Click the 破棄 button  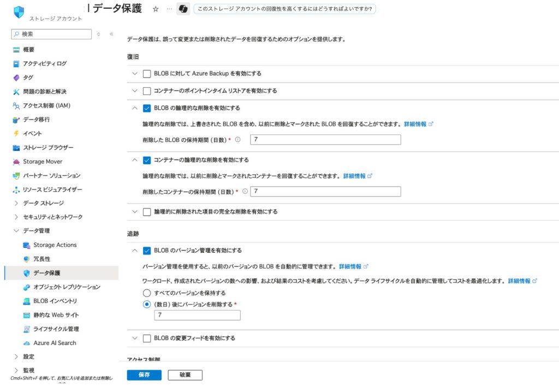pyautogui.click(x=185, y=375)
